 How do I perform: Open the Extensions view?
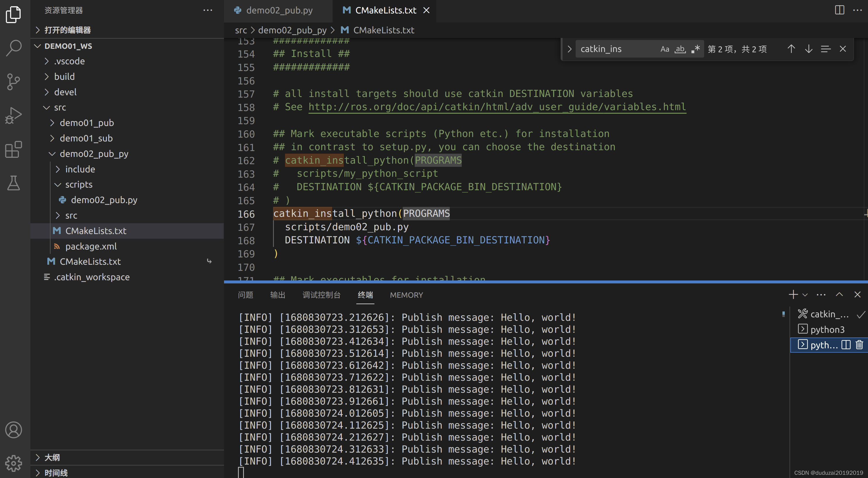click(x=13, y=149)
